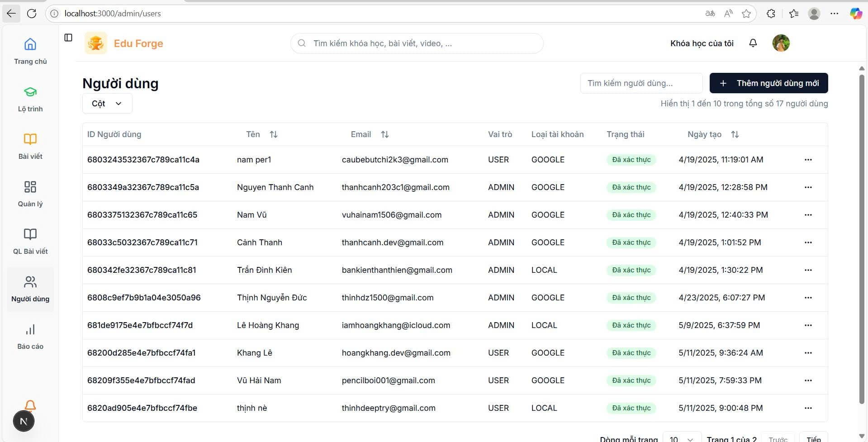This screenshot has height=442, width=868.
Task: Sort the table by Email column
Action: click(x=370, y=134)
